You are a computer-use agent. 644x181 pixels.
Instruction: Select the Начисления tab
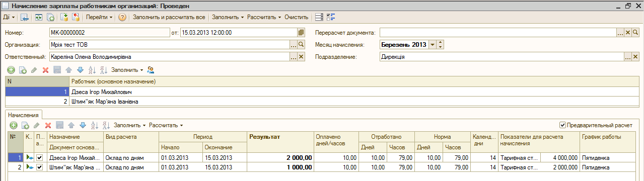pyautogui.click(x=23, y=115)
